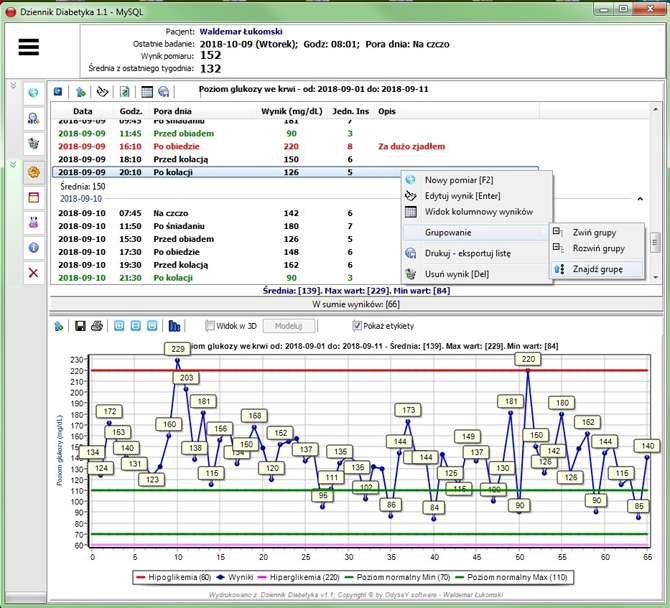Click the table grid view toolbar icon

click(147, 91)
